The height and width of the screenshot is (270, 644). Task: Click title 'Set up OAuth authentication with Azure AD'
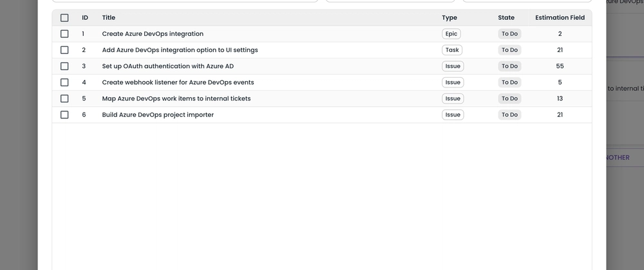[167, 66]
